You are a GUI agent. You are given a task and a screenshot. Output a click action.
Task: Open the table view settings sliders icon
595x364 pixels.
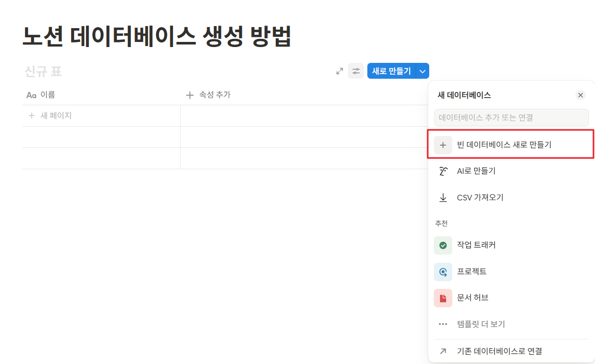(x=356, y=71)
